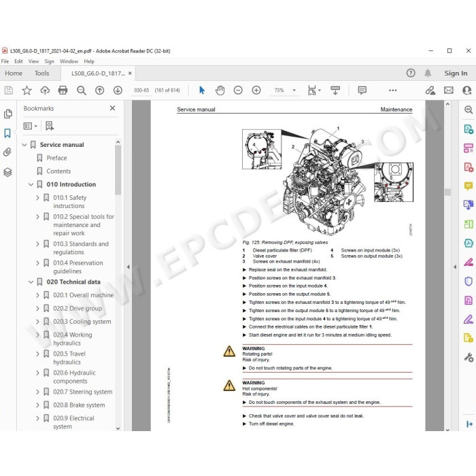Screen dimensions: 476x476
Task: Open more tools via the three dots icon
Action: [x=392, y=90]
